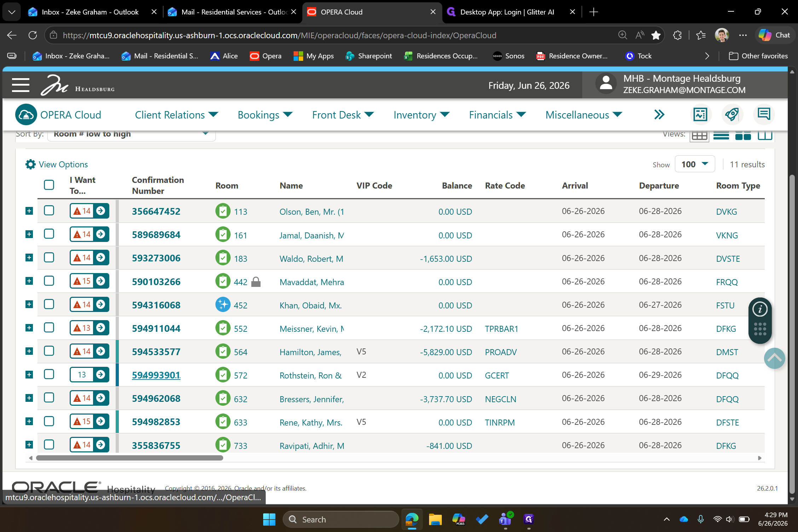Open the comments notification icon

[764, 115]
